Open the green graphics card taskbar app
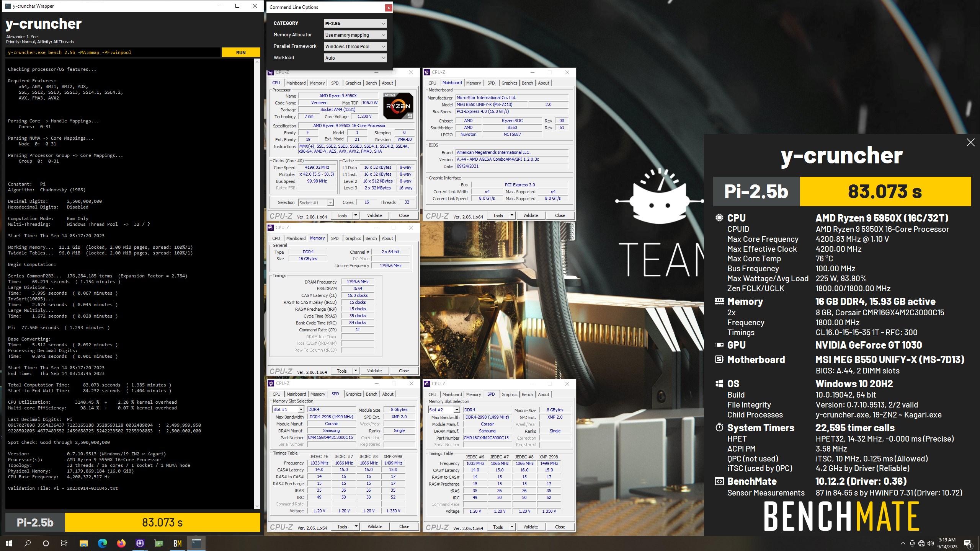 pyautogui.click(x=158, y=543)
